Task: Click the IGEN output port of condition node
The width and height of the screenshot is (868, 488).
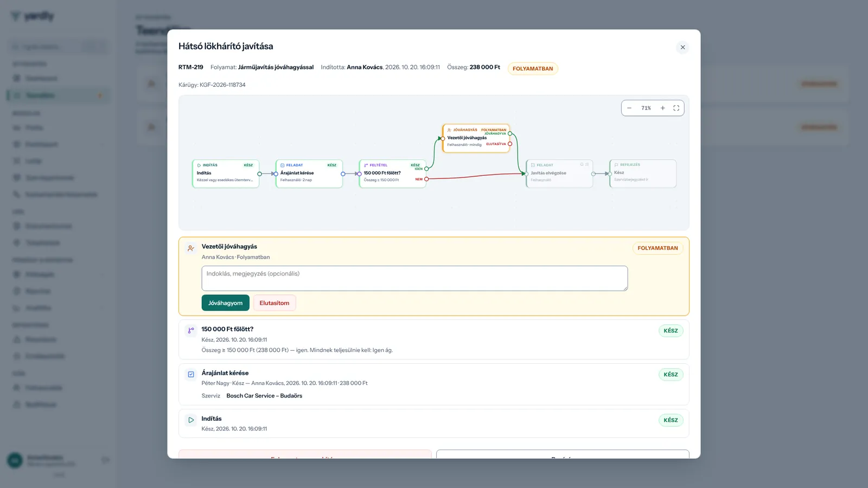Action: [x=426, y=169]
